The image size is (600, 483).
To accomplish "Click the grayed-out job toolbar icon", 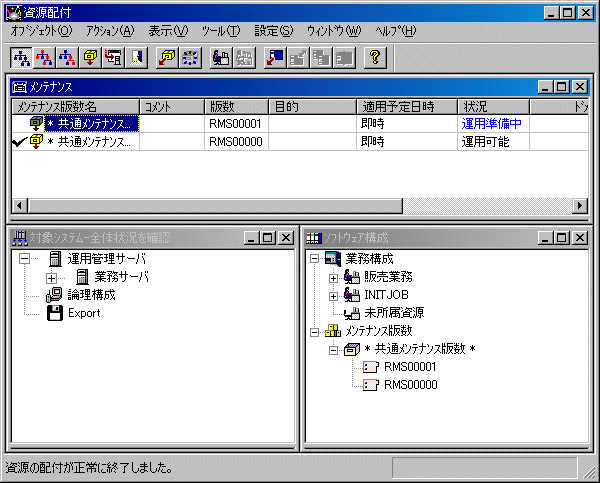I will [244, 58].
